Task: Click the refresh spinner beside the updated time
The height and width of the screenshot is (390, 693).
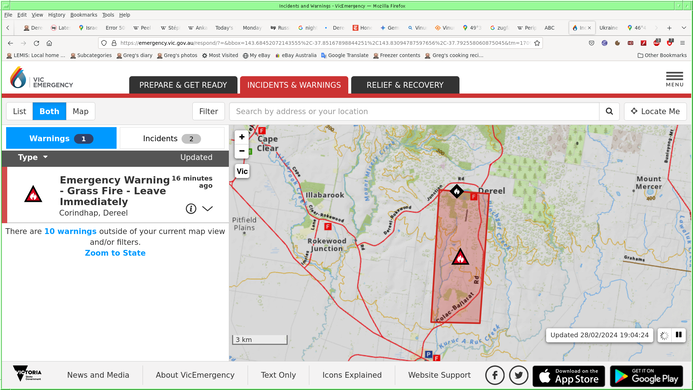Action: pyautogui.click(x=664, y=335)
